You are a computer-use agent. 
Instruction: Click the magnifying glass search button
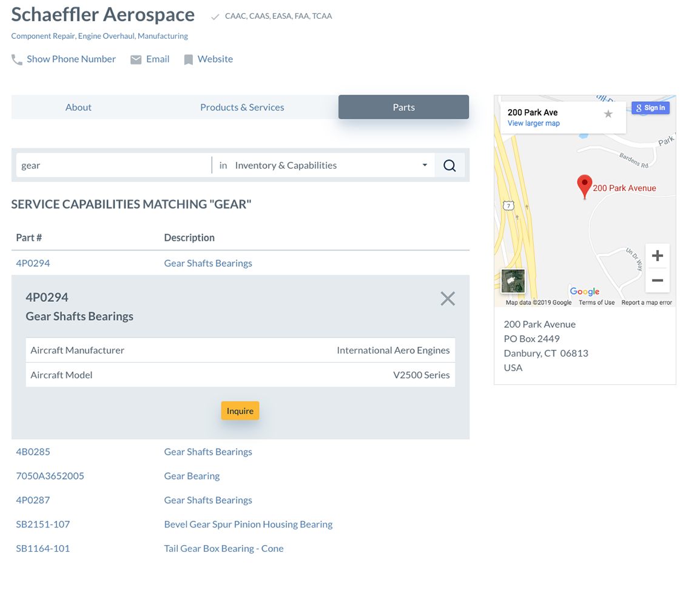click(x=449, y=166)
